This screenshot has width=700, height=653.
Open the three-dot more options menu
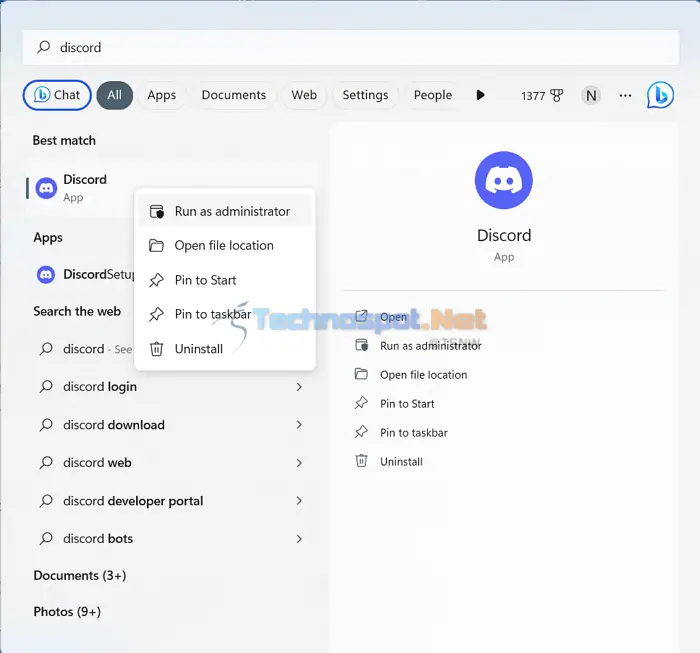(x=625, y=96)
